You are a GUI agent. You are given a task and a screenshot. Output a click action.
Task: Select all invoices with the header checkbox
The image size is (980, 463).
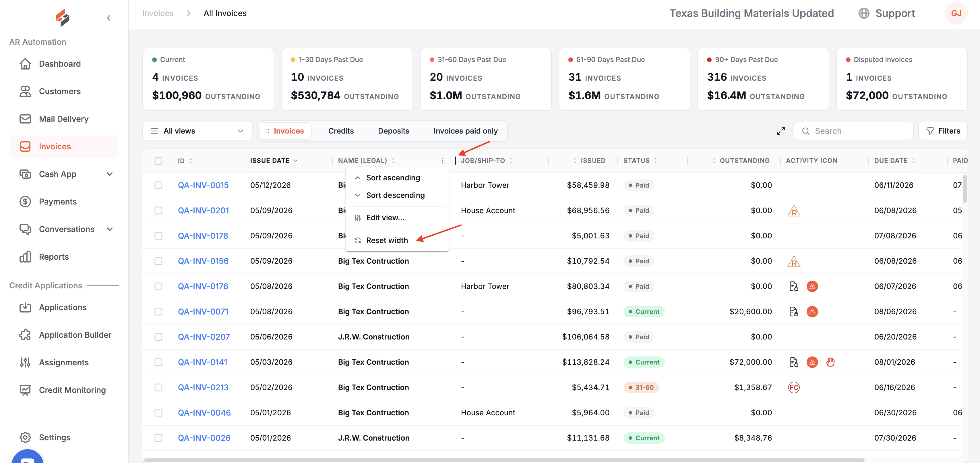(x=158, y=161)
